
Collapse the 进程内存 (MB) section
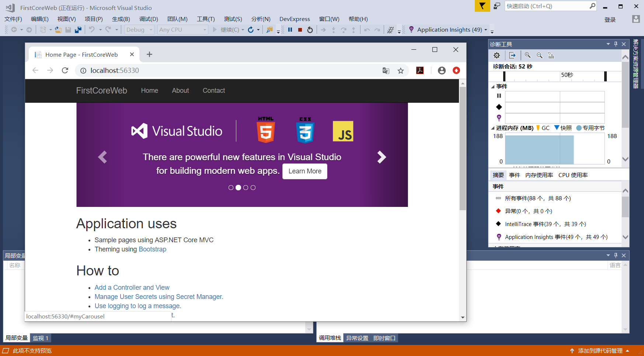493,128
